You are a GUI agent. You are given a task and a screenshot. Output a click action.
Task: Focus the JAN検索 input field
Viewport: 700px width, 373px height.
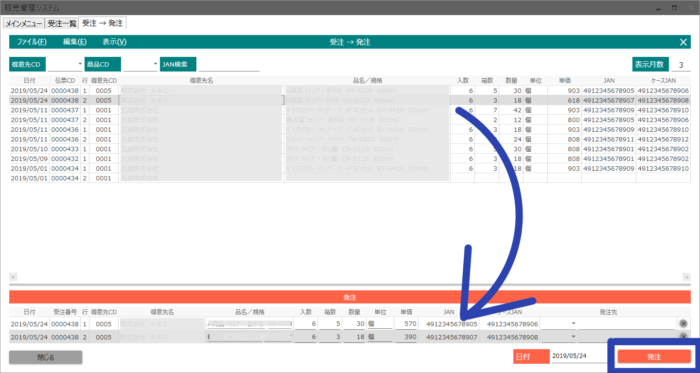click(x=229, y=64)
